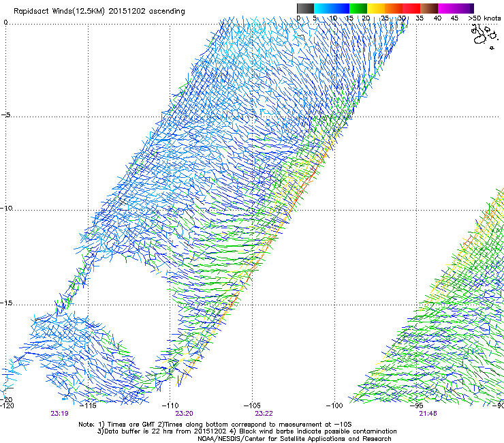Click the '-5' latitude axis label
The image size is (504, 443).
[6, 115]
